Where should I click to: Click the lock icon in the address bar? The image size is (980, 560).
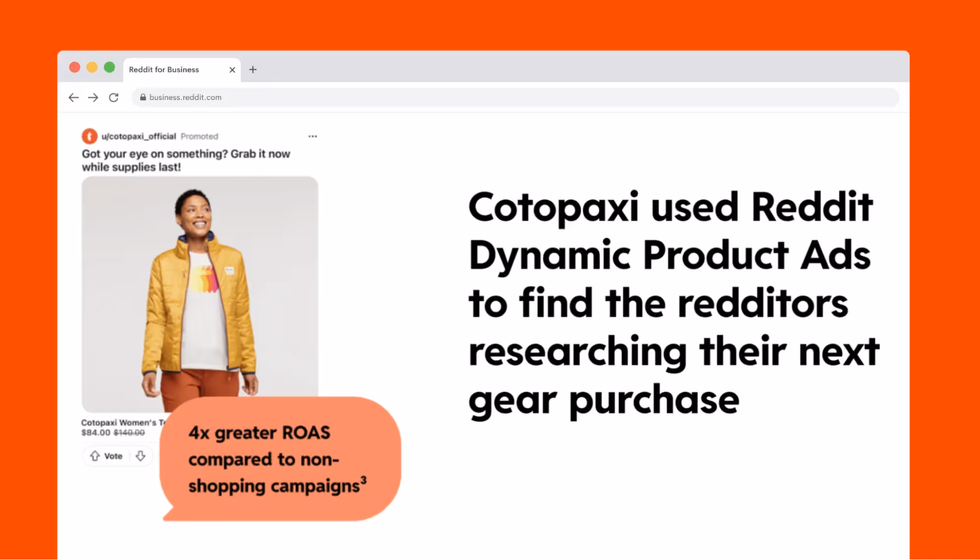143,97
